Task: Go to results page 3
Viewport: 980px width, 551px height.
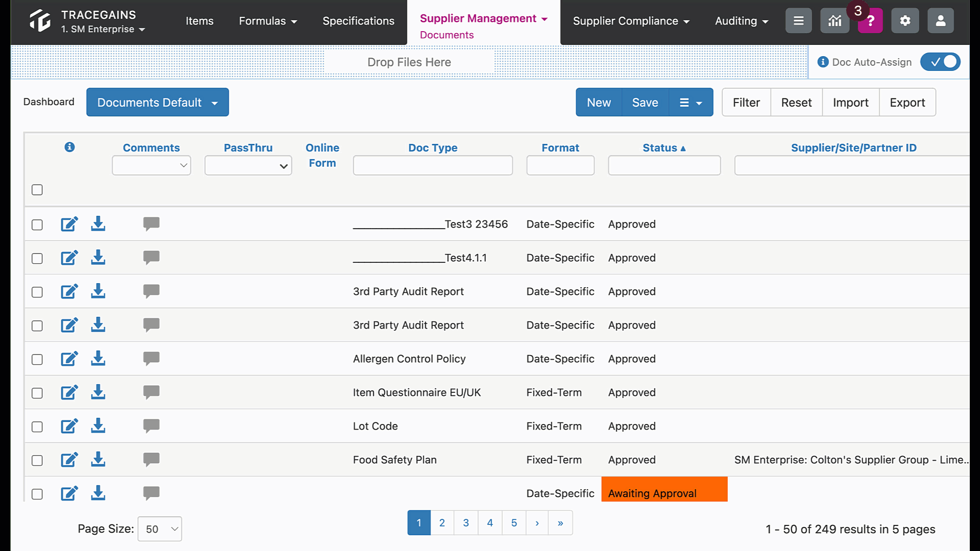Action: pyautogui.click(x=466, y=522)
